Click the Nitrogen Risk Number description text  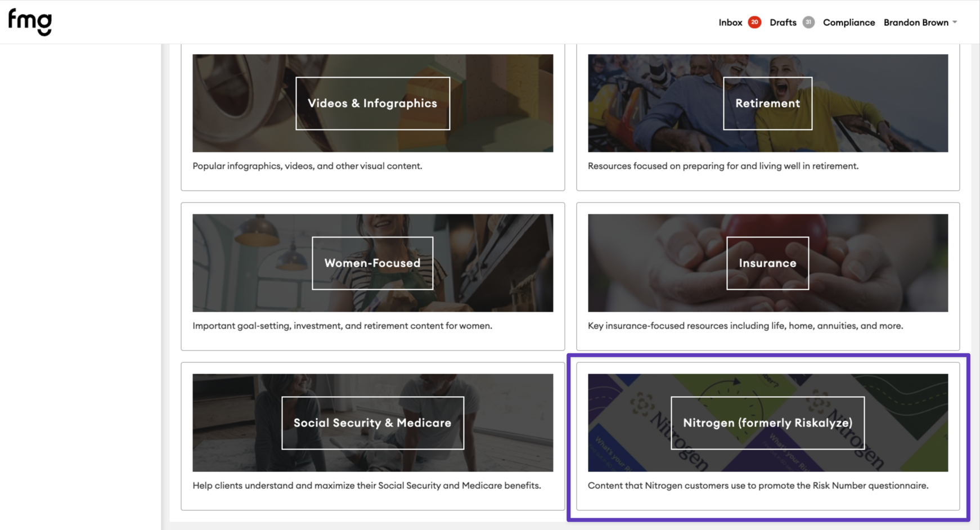tap(758, 486)
